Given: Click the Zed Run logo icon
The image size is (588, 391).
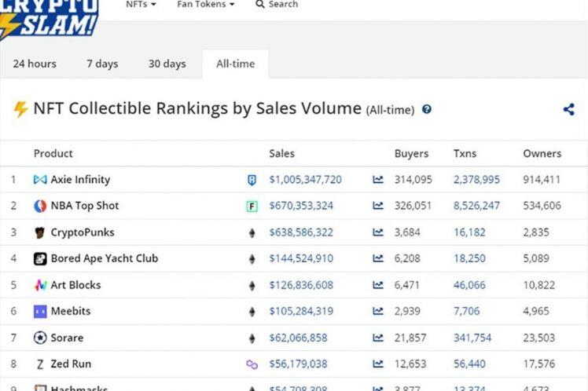Looking at the screenshot, I should click(x=40, y=364).
